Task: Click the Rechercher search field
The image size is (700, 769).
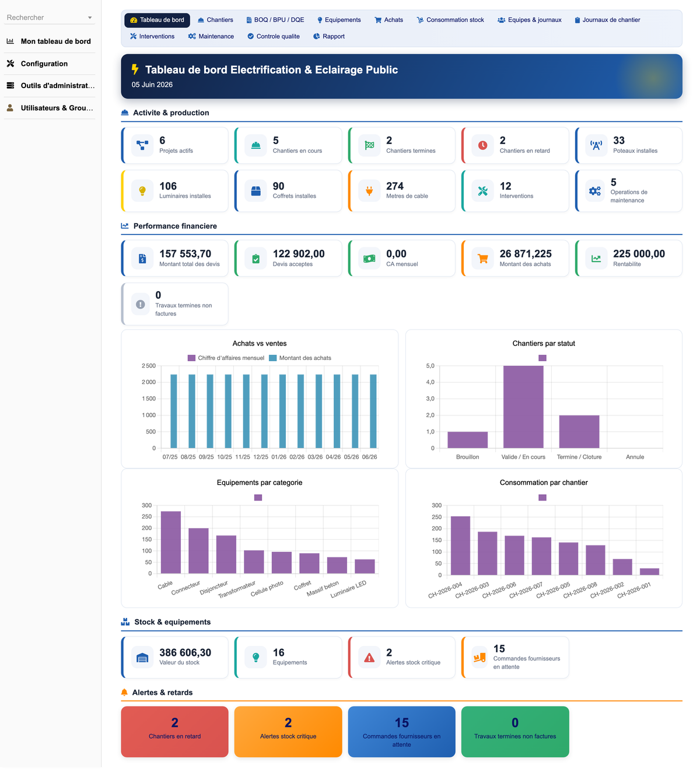Action: pyautogui.click(x=45, y=18)
